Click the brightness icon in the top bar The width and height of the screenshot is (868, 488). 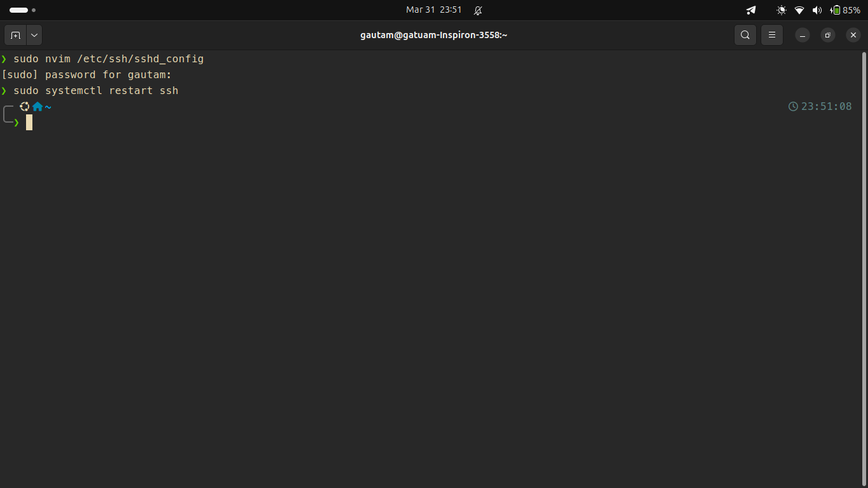(782, 10)
